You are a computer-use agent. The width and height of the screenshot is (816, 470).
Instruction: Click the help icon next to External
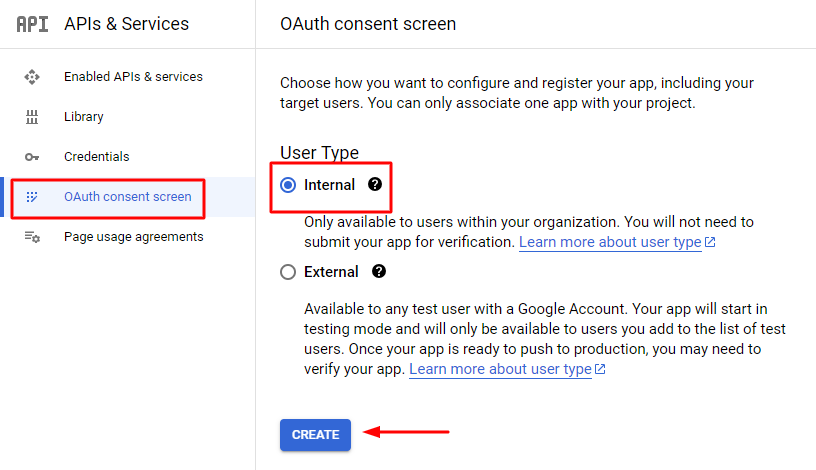point(379,271)
